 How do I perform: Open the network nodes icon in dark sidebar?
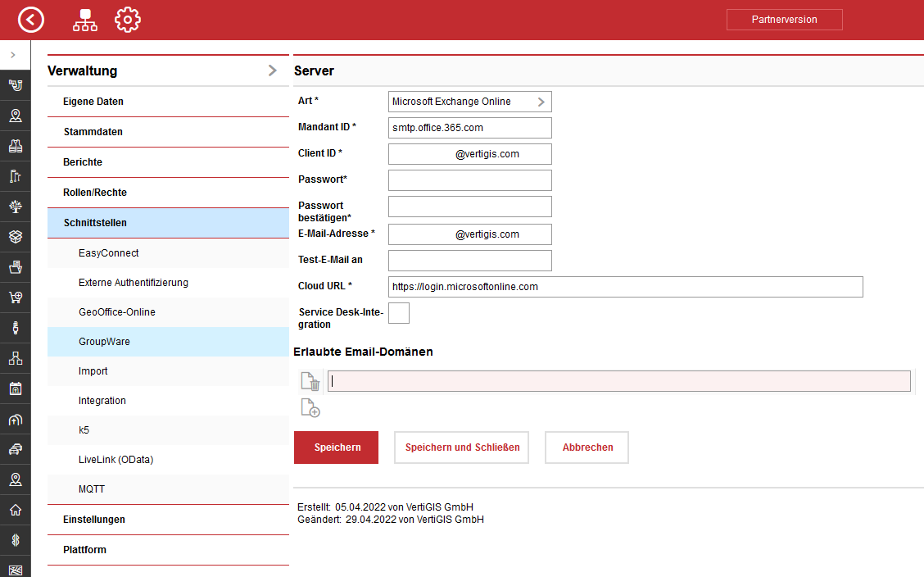[16, 357]
